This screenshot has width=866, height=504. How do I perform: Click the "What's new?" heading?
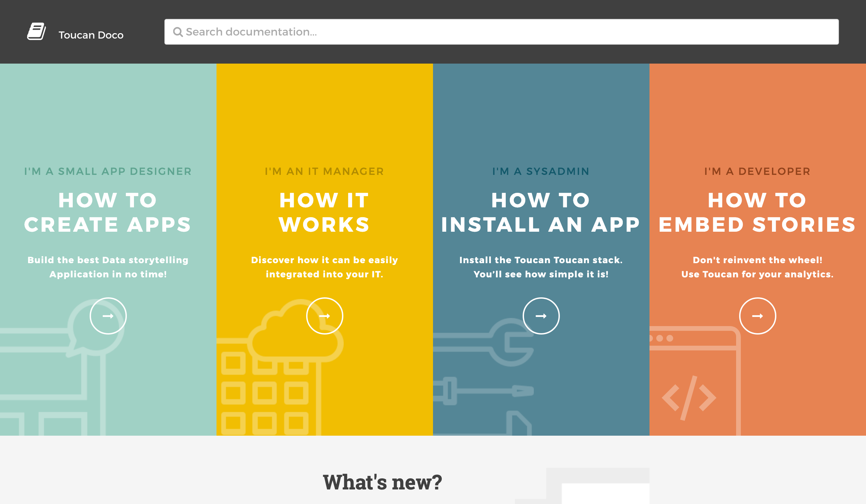coord(383,482)
